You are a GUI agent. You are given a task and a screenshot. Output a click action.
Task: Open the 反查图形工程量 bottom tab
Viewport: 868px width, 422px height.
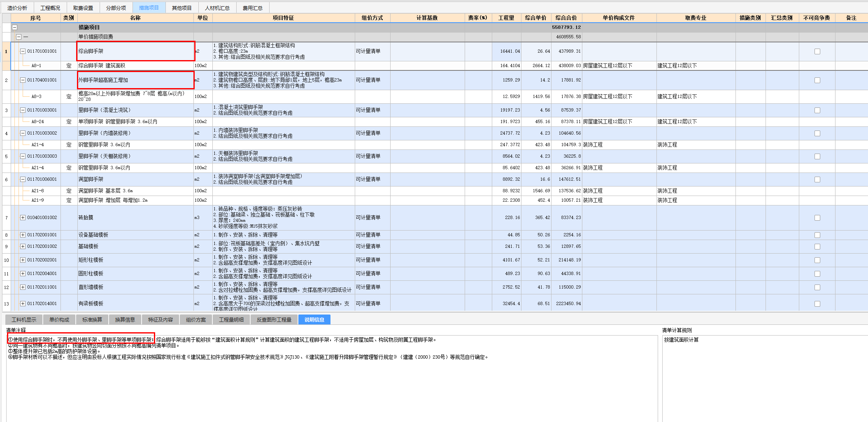pyautogui.click(x=274, y=319)
